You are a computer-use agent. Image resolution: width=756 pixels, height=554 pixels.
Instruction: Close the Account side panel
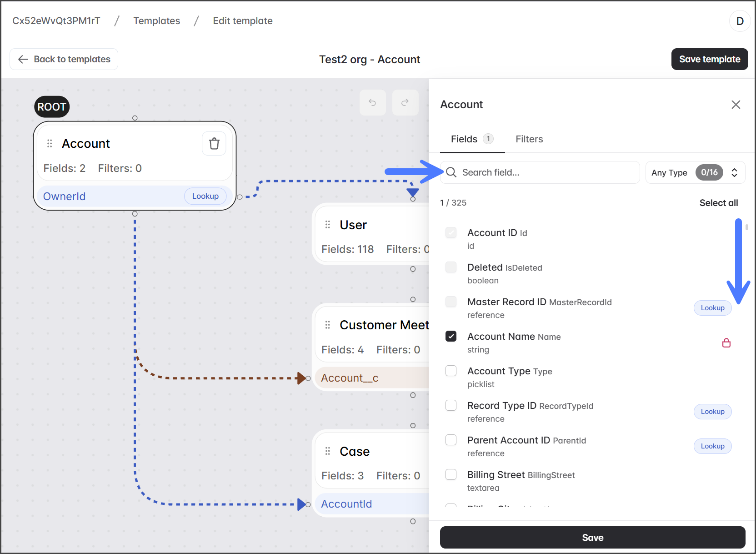coord(736,105)
